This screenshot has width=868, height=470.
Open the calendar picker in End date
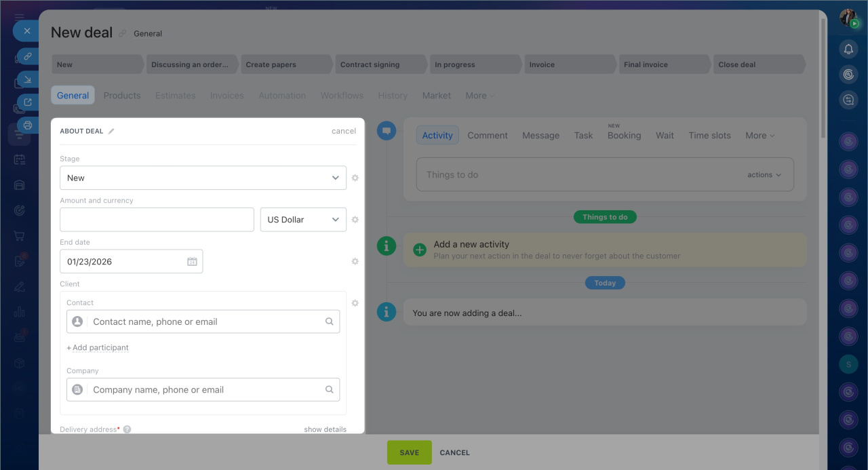tap(192, 262)
